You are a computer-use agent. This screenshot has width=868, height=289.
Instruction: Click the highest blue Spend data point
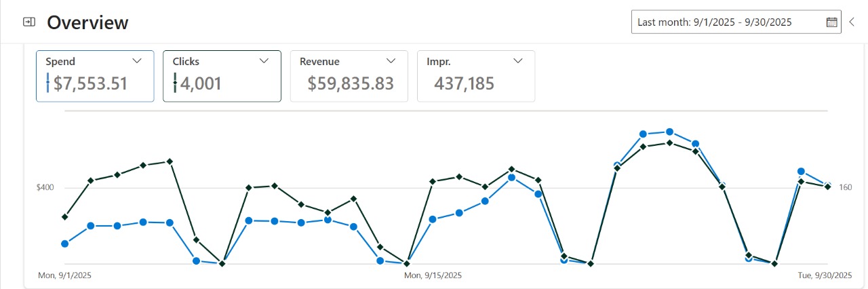(x=669, y=132)
